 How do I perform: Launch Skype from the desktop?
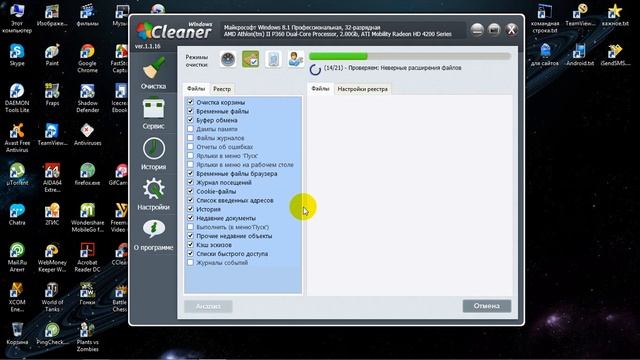[x=17, y=55]
